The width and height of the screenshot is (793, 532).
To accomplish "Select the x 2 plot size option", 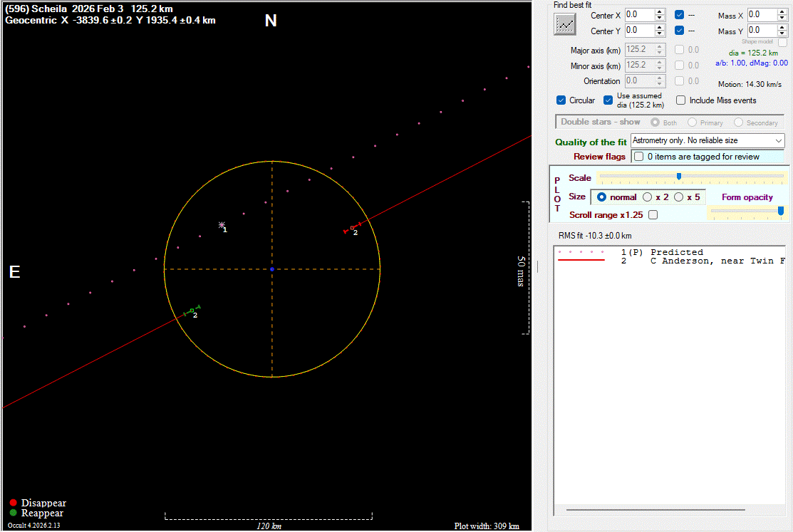I will click(648, 197).
